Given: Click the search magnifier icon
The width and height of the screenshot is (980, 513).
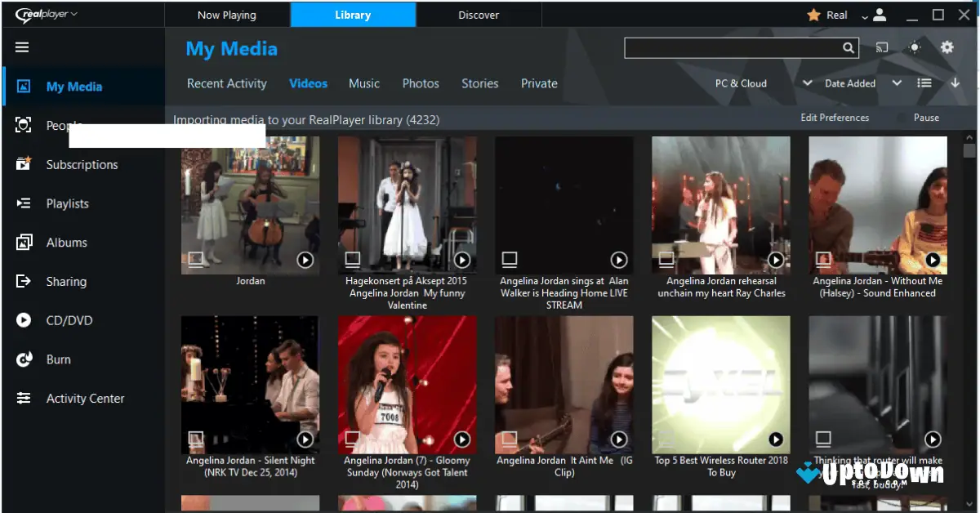Looking at the screenshot, I should click(848, 47).
